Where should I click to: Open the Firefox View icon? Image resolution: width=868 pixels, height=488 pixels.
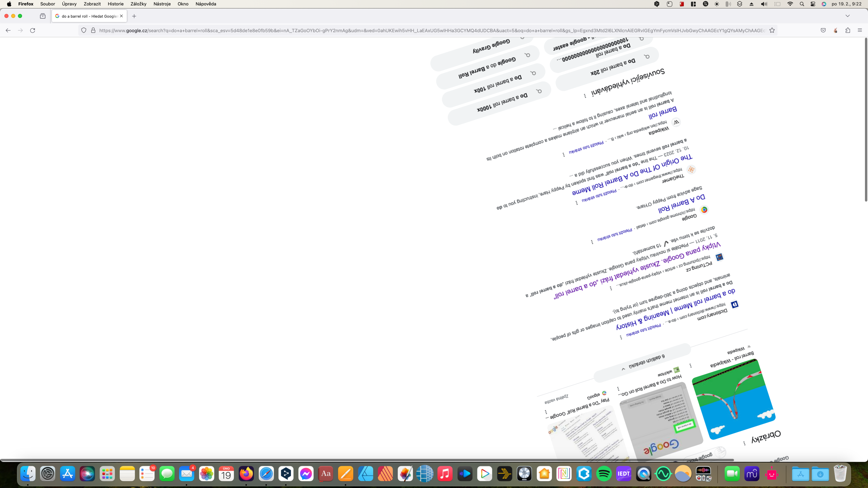(x=43, y=16)
